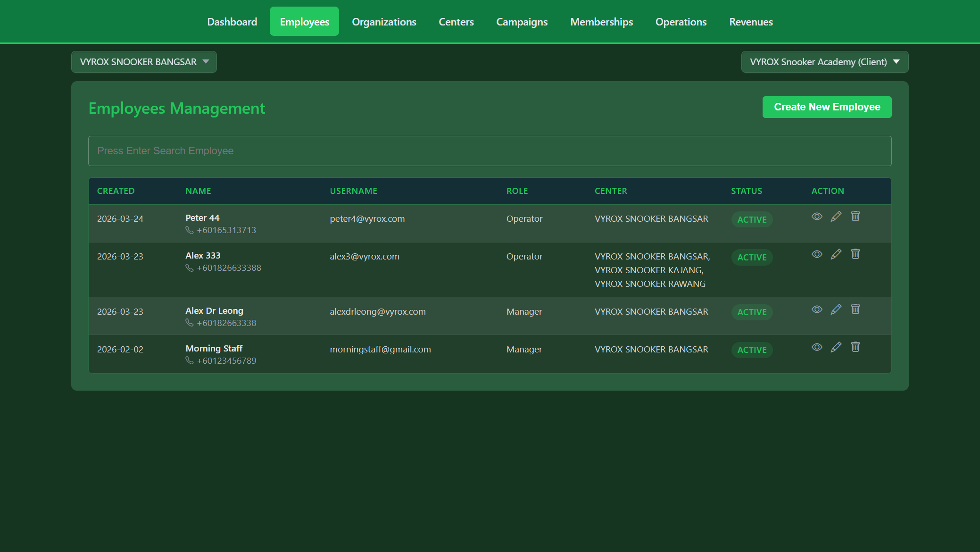The height and width of the screenshot is (552, 980).
Task: Delete Morning Staff employee
Action: pyautogui.click(x=855, y=347)
